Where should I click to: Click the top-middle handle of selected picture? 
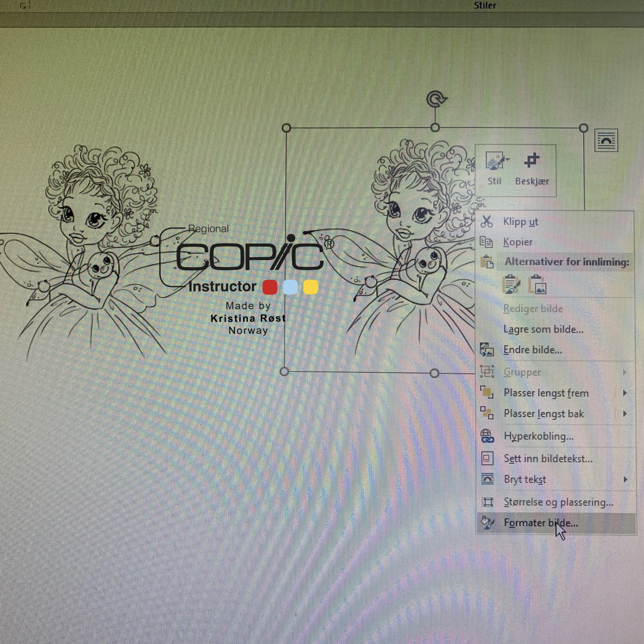tap(435, 128)
